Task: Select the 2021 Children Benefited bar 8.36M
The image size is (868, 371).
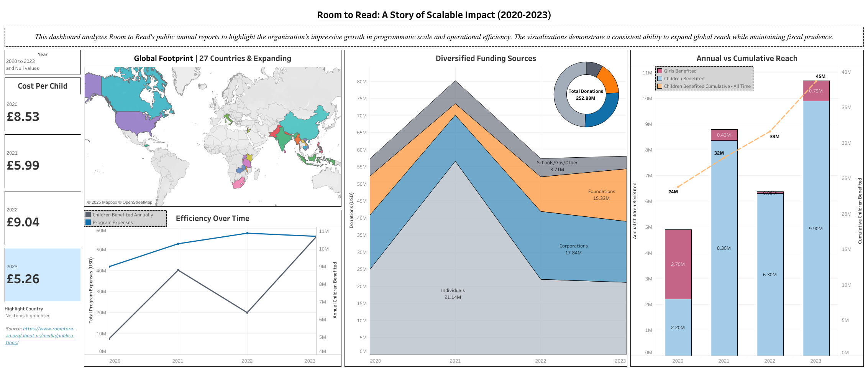Action: pos(724,248)
